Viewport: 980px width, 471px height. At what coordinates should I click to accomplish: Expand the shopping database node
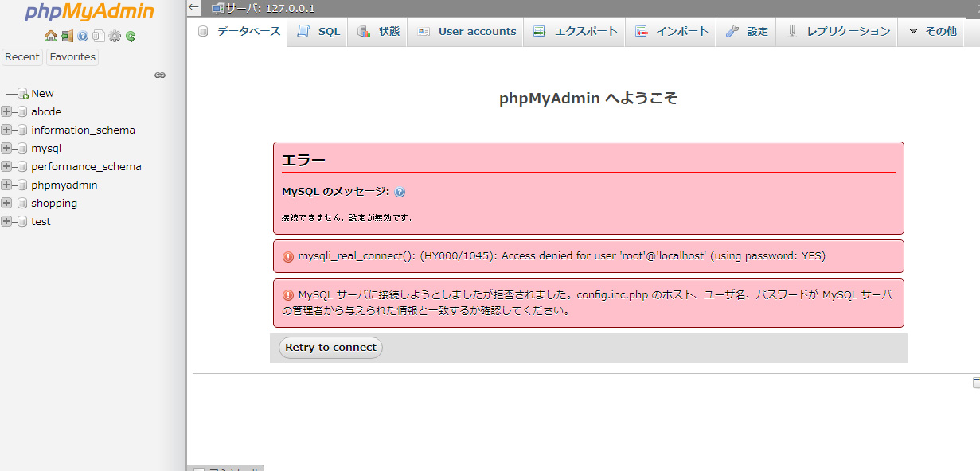point(6,203)
